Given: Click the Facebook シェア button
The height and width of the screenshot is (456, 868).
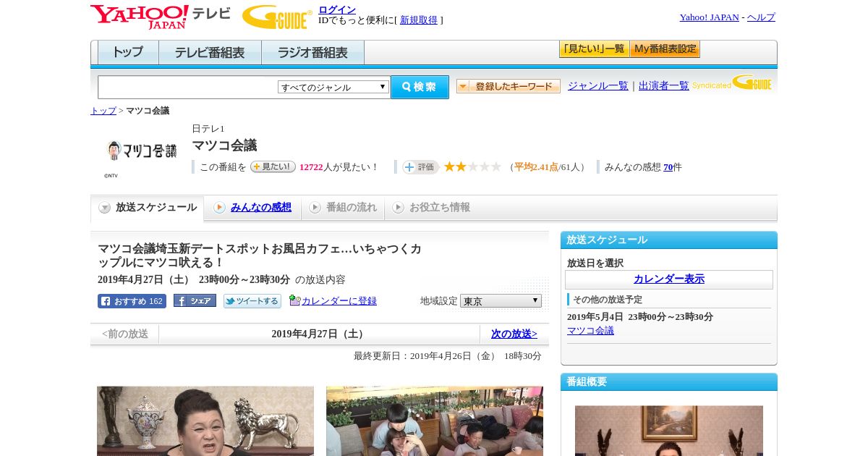Looking at the screenshot, I should click(x=195, y=301).
